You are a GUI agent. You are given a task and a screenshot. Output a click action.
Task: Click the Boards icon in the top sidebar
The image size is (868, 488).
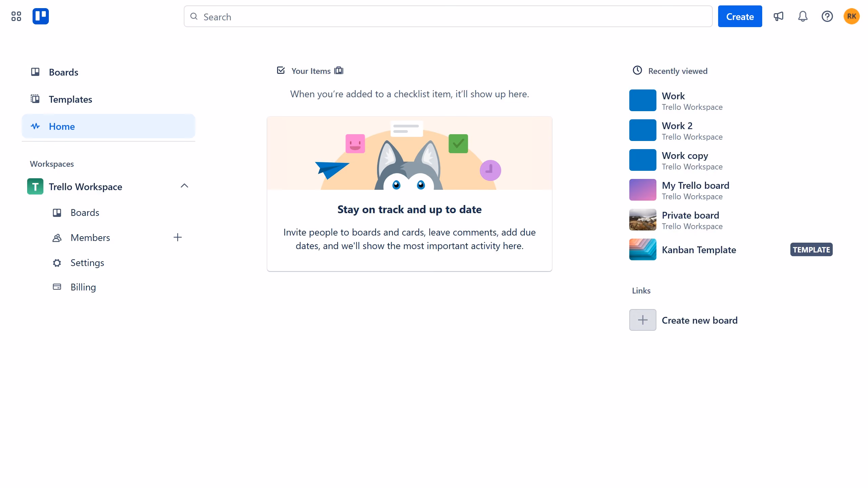[x=35, y=72]
